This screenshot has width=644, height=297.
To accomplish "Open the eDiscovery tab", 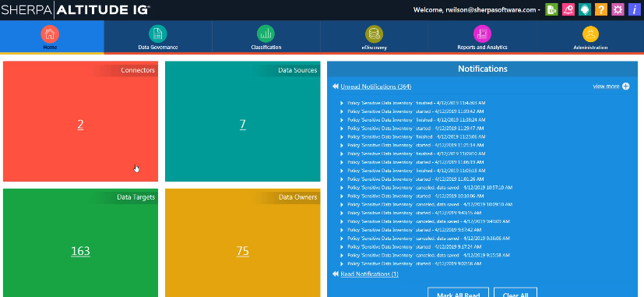I will click(374, 37).
